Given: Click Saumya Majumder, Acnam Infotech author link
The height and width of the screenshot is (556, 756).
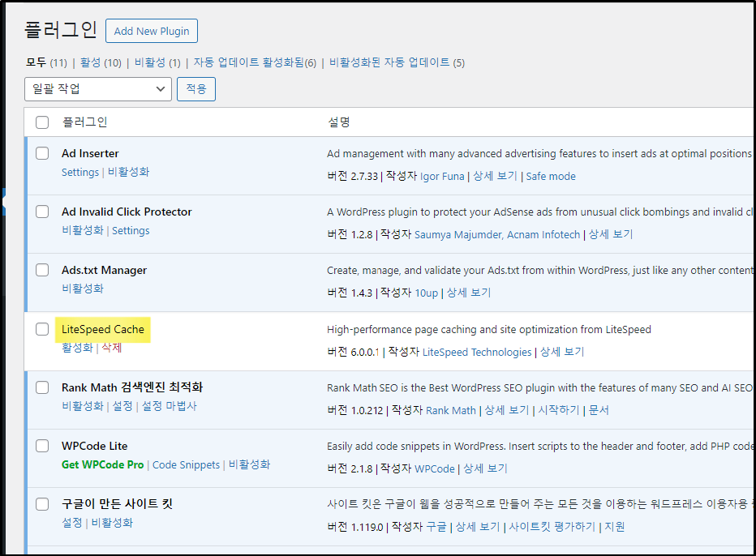Looking at the screenshot, I should (x=497, y=234).
